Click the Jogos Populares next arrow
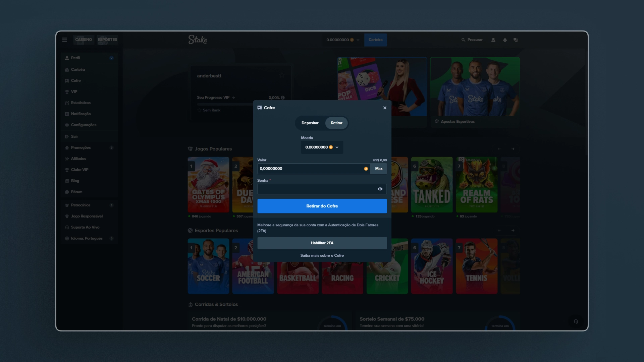This screenshot has height=362, width=644. coord(513,149)
